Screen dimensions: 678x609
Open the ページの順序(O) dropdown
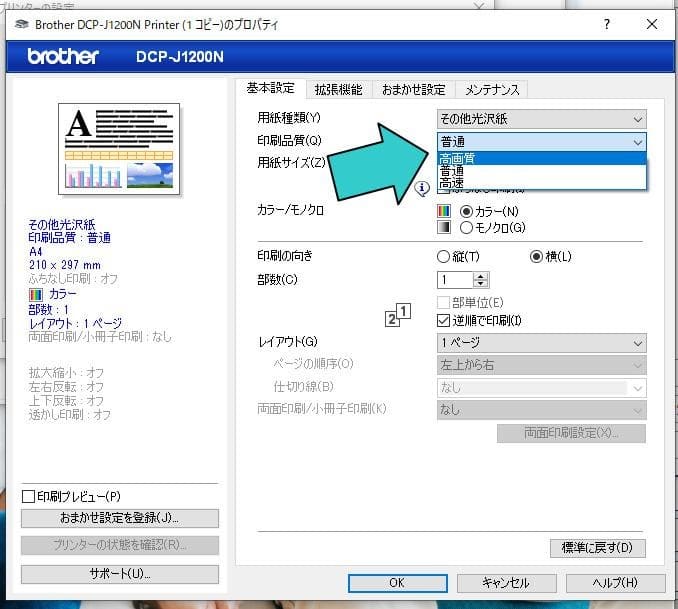pyautogui.click(x=542, y=365)
